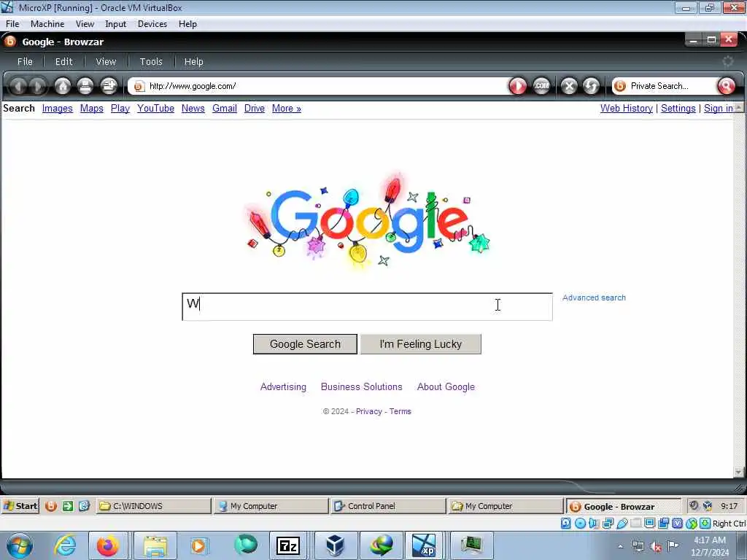Viewport: 747px width, 560px height.
Task: Open VirtualBox View menu
Action: pyautogui.click(x=85, y=24)
